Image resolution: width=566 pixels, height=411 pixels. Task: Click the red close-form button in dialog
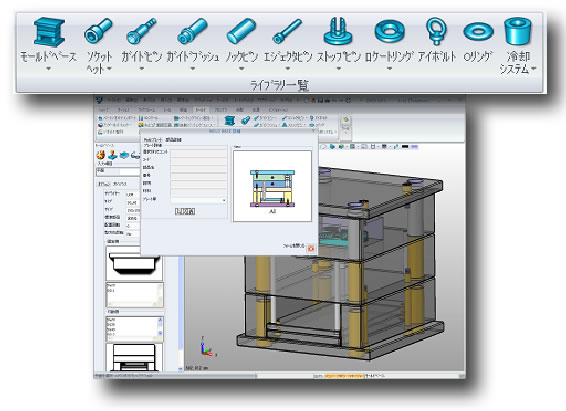pyautogui.click(x=311, y=248)
